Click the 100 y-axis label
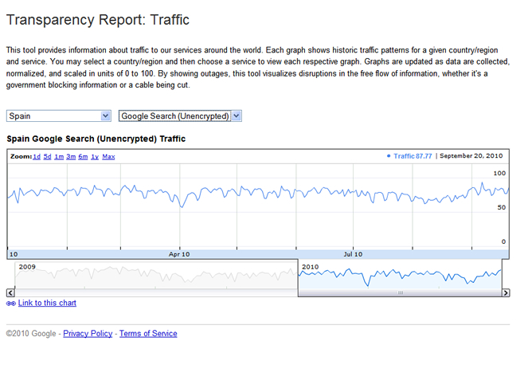 (x=499, y=173)
